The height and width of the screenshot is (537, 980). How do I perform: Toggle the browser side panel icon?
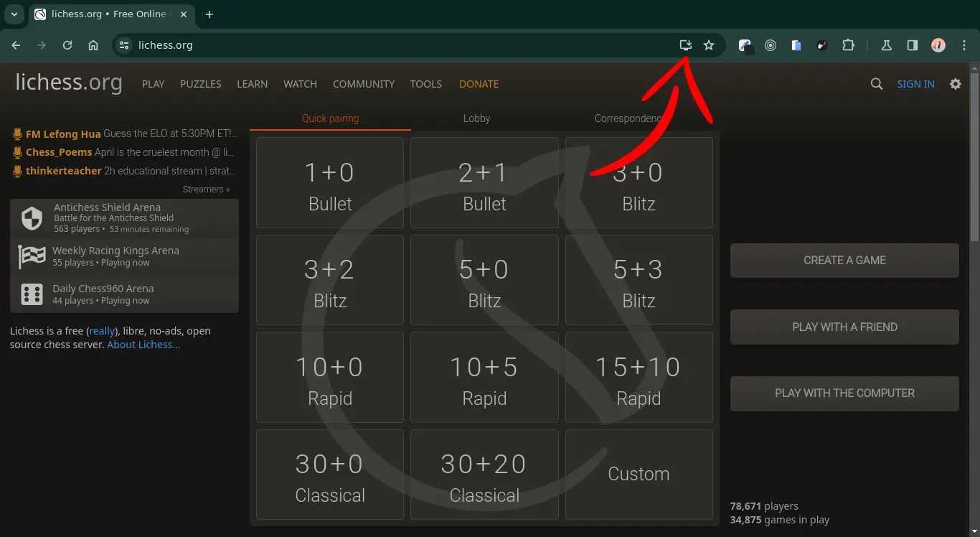[913, 45]
